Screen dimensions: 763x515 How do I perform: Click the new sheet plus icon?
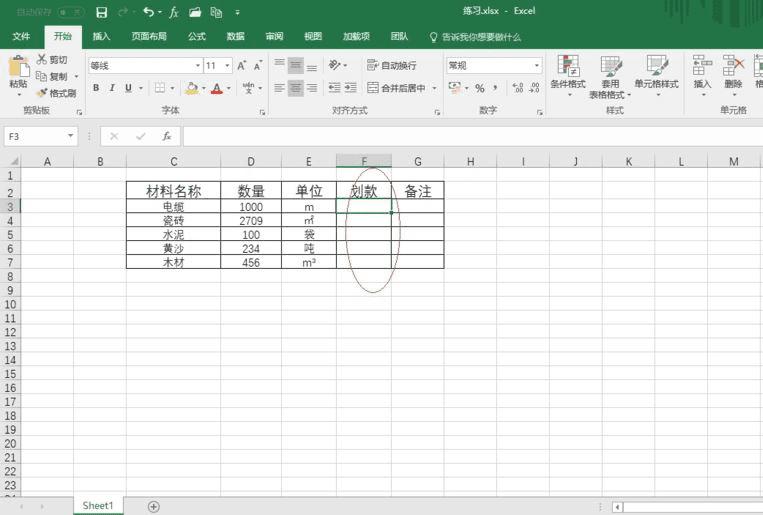(x=153, y=507)
